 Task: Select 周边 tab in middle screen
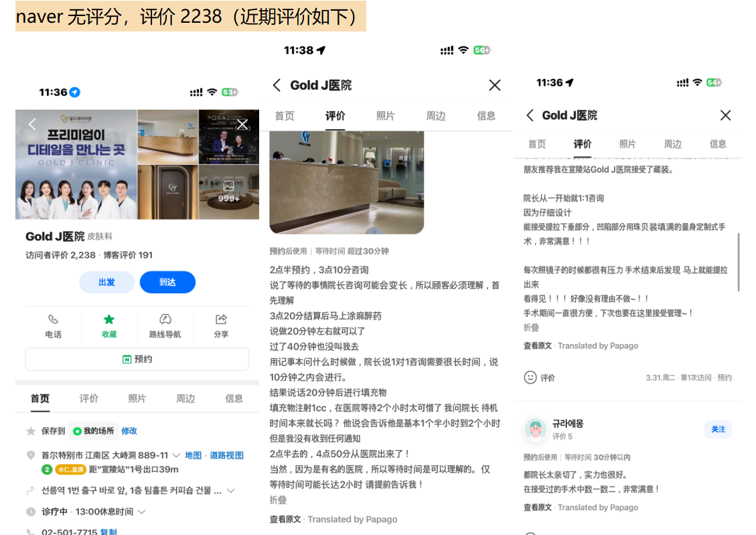(x=436, y=116)
